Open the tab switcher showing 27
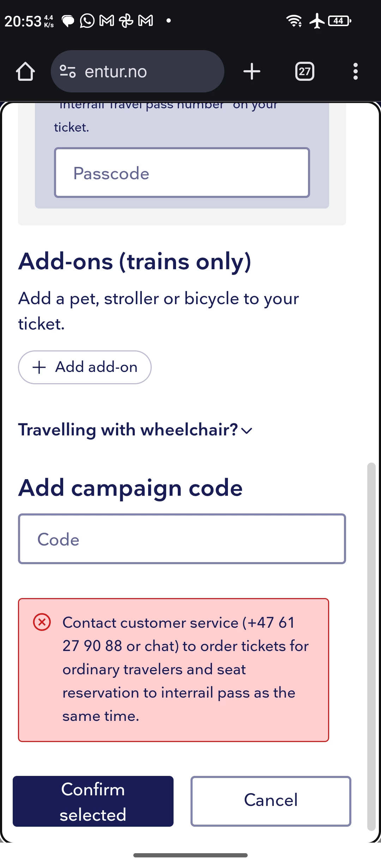This screenshot has height=868, width=381. point(304,72)
